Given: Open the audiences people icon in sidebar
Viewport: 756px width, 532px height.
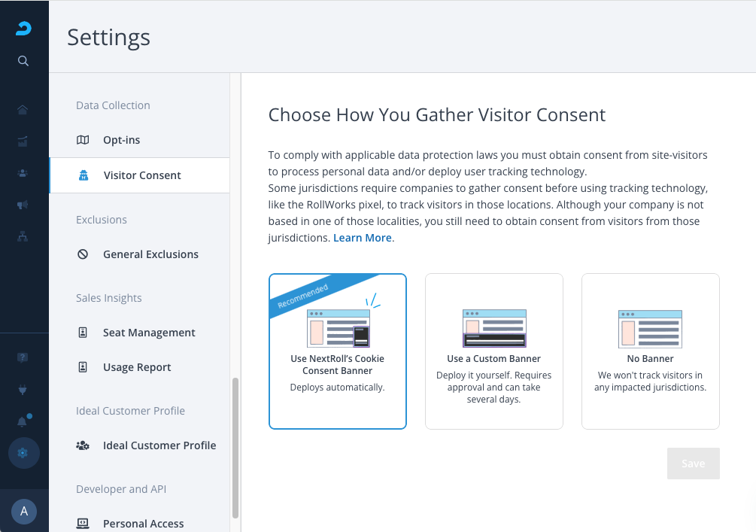Looking at the screenshot, I should click(23, 172).
